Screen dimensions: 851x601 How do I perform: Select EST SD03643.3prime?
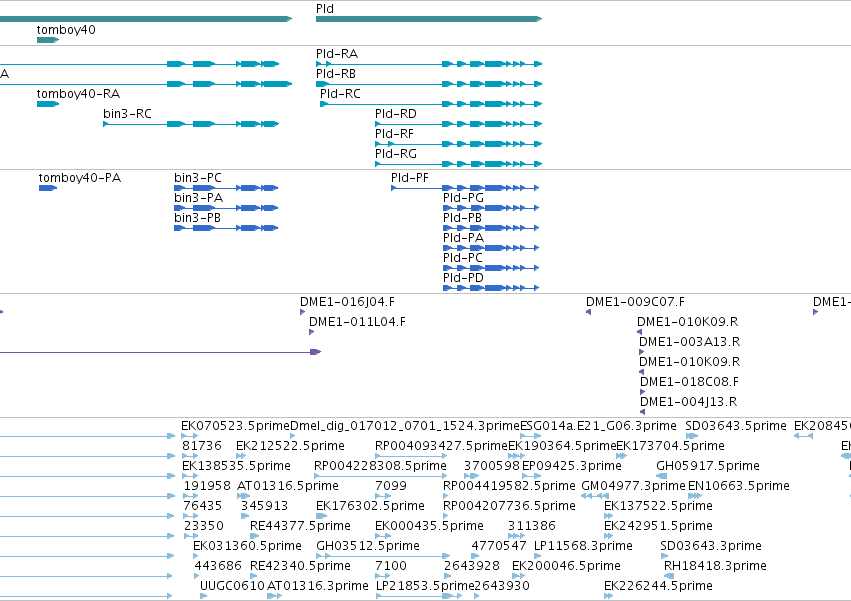tap(665, 556)
